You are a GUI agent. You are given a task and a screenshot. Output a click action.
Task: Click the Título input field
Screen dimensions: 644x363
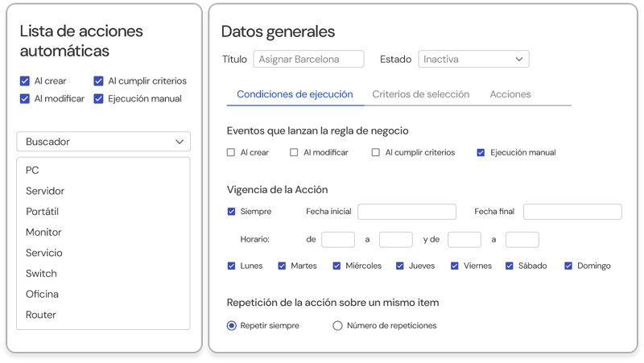[x=308, y=59]
